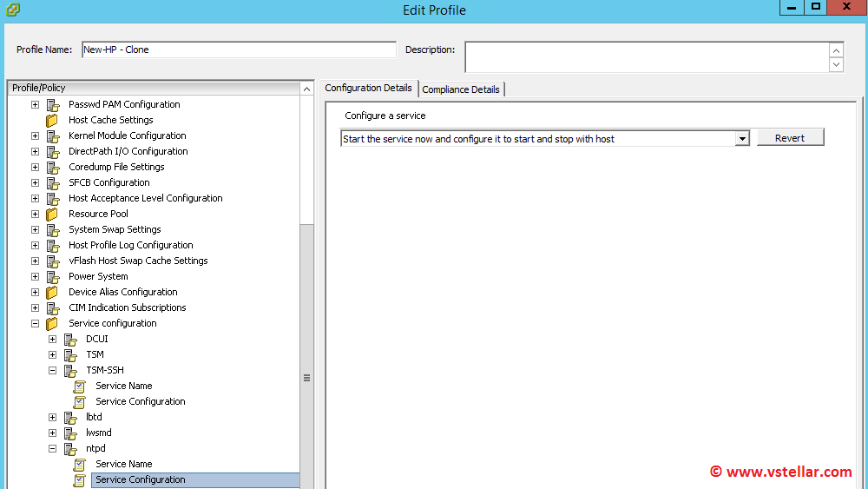
Task: Open the service startup policy dropdown
Action: coord(741,139)
